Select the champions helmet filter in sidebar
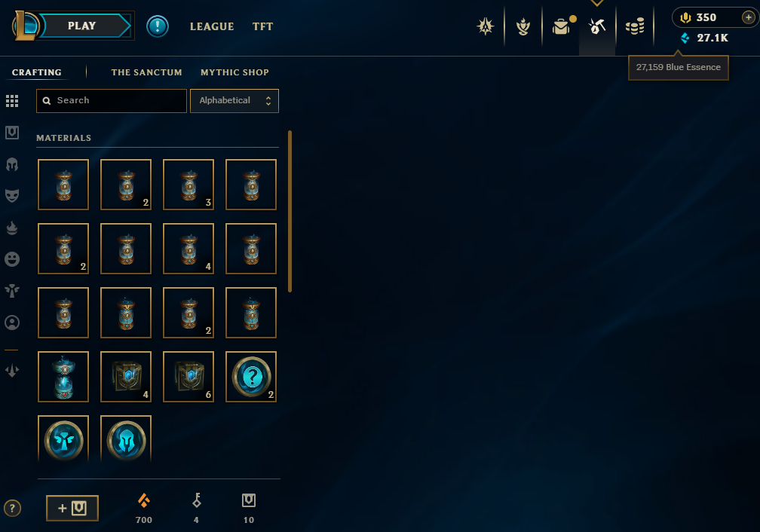Image resolution: width=760 pixels, height=532 pixels. point(12,165)
